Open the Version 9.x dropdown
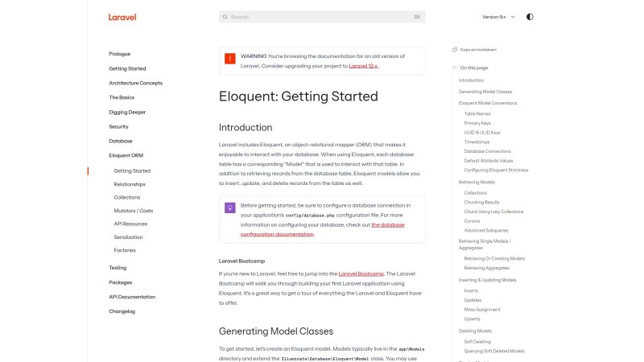Screen dimensions: 644x362 [498, 17]
